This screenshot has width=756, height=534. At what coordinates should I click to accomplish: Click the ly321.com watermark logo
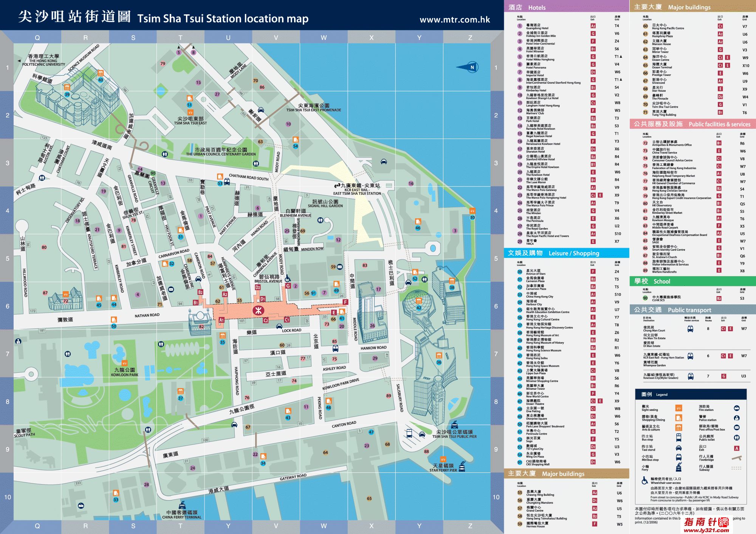pyautogui.click(x=706, y=525)
